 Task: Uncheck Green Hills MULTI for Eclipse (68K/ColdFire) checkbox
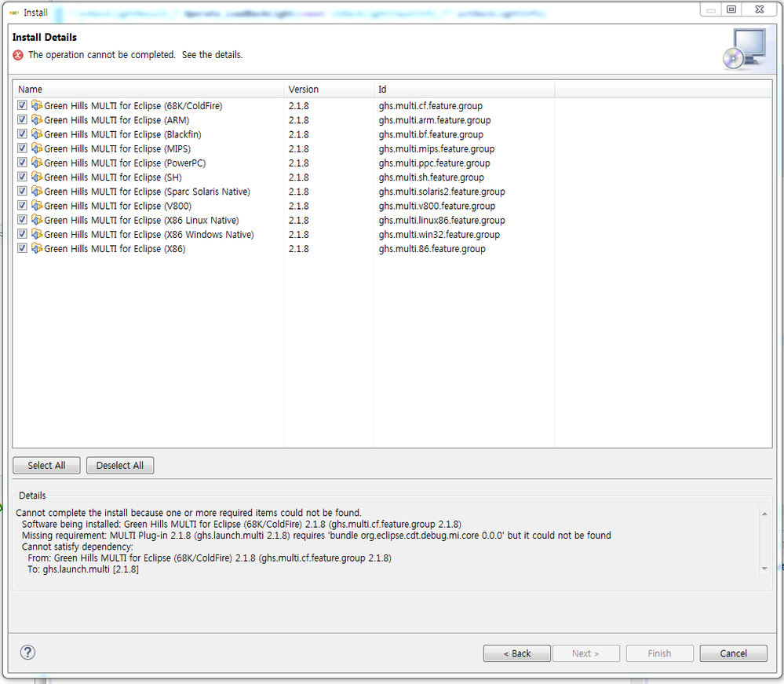pyautogui.click(x=22, y=105)
